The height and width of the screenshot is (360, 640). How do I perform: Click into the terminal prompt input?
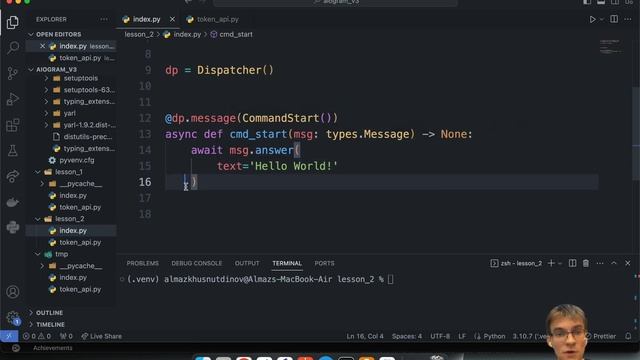[391, 280]
